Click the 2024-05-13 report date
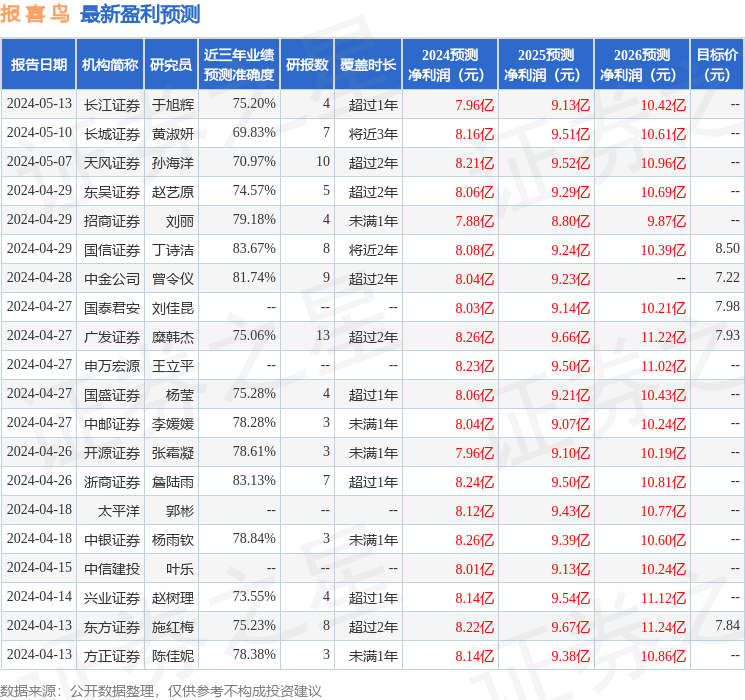The width and height of the screenshot is (745, 700). (39, 103)
